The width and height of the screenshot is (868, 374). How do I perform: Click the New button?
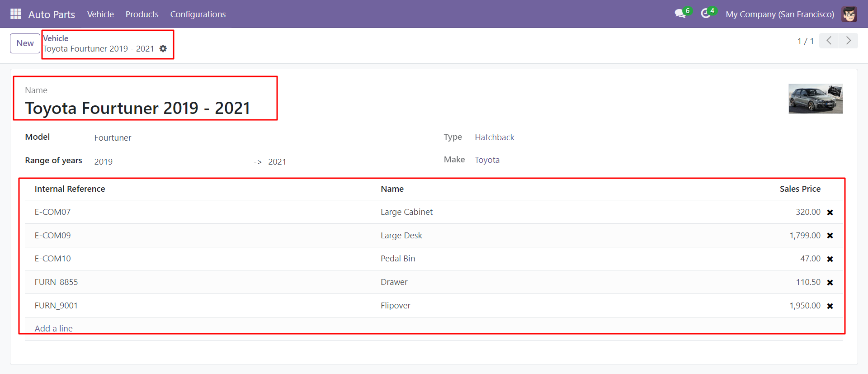[25, 43]
